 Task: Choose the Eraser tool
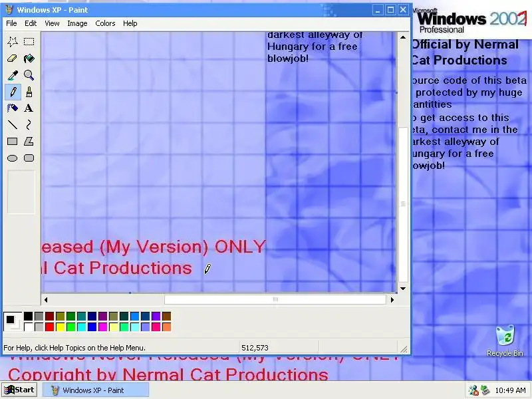point(13,59)
